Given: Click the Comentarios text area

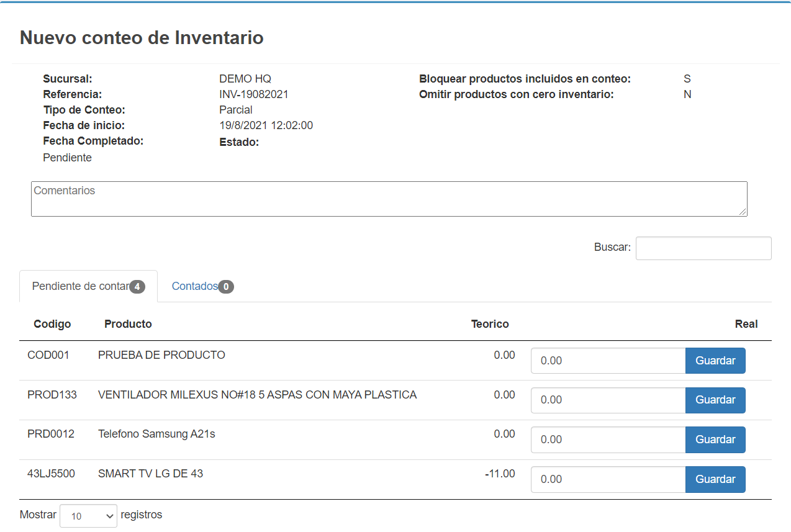Looking at the screenshot, I should click(389, 199).
